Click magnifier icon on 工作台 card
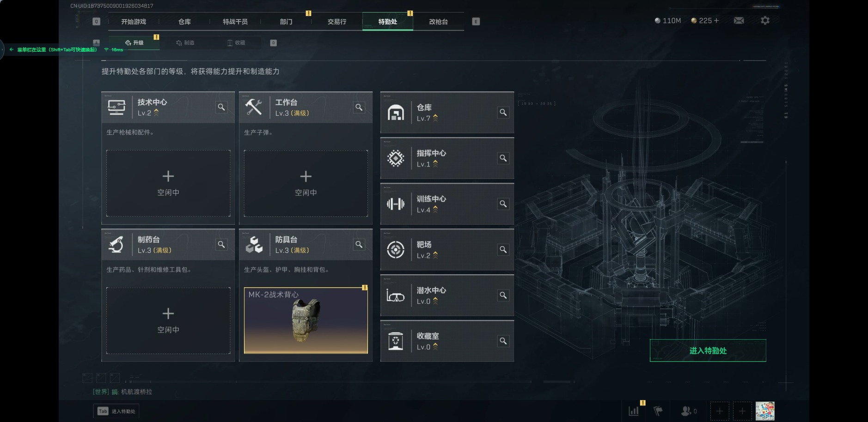868x422 pixels. [359, 107]
